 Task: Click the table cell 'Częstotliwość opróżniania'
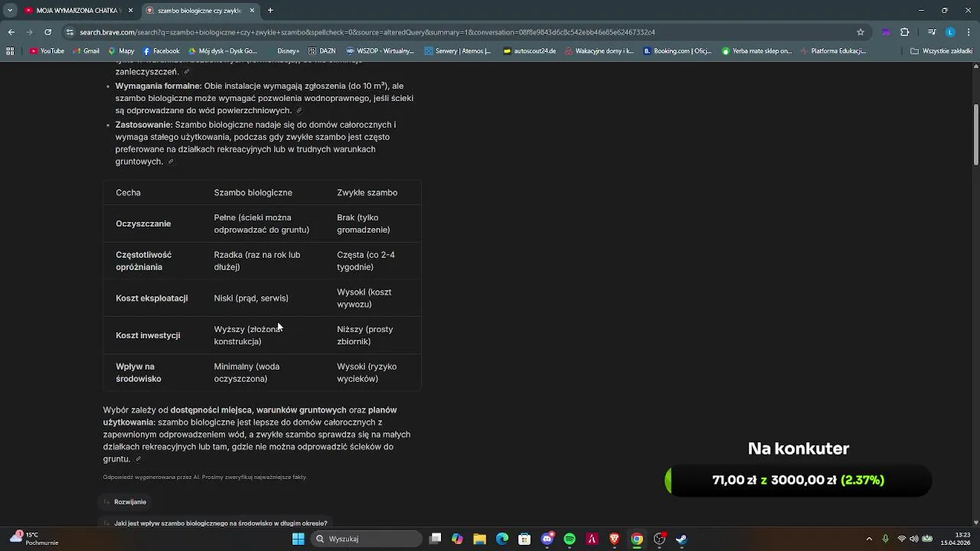click(x=143, y=261)
